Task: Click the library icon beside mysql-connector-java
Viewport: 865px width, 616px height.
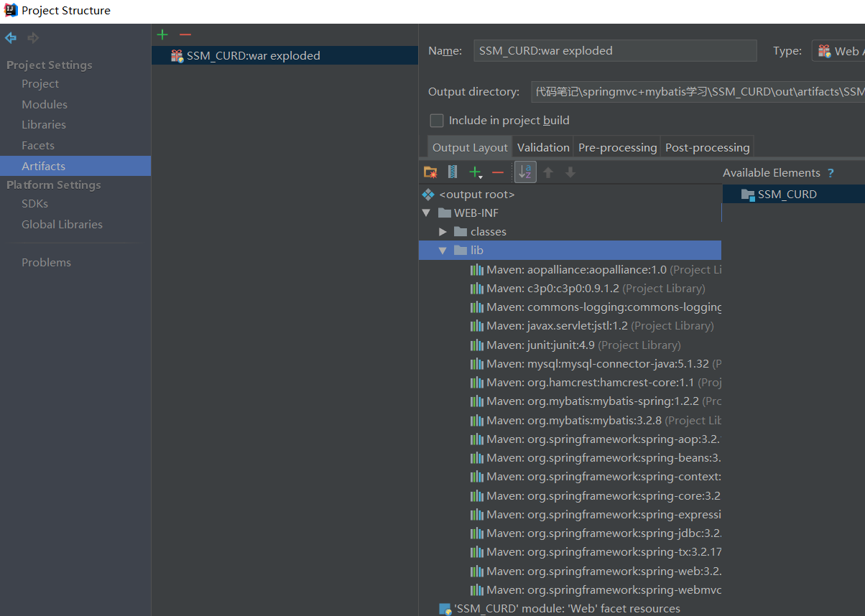Action: pyautogui.click(x=477, y=364)
